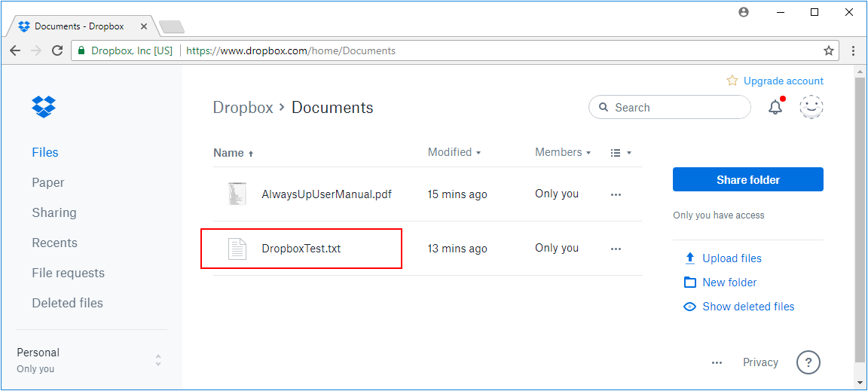868x391 pixels.
Task: Close the Documents - Dropbox tab
Action: tap(144, 26)
